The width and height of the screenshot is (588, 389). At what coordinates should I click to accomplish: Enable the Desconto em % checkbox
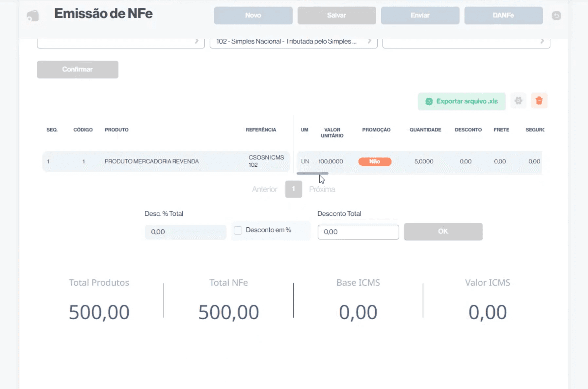point(238,230)
